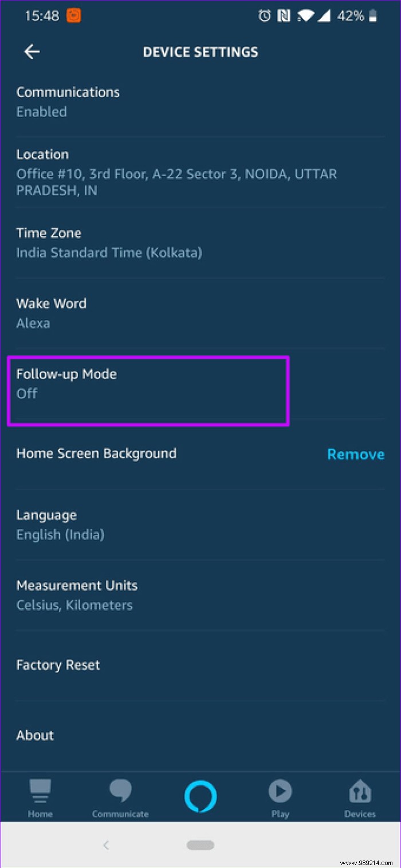This screenshot has height=868, width=401.
Task: Open Time Zone India Standard Time setting
Action: (x=200, y=243)
